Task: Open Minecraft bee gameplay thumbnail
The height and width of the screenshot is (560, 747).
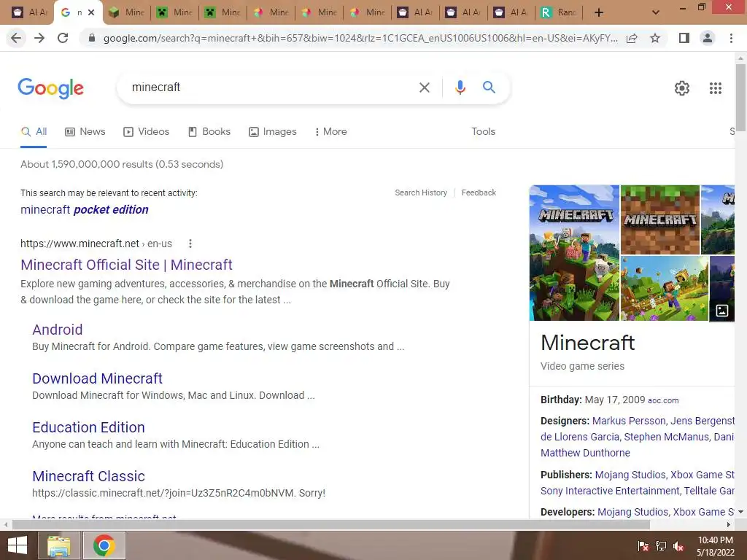Action: (664, 288)
